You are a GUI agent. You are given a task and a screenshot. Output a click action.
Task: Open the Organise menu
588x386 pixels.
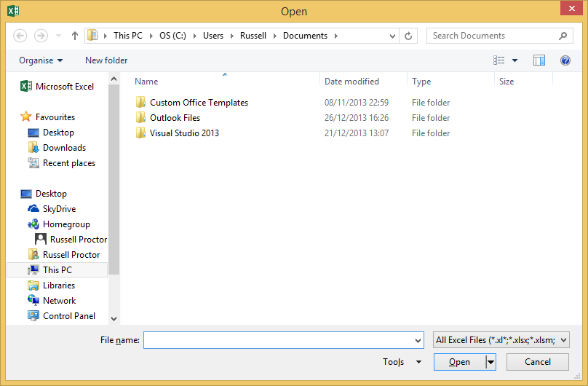coord(41,60)
